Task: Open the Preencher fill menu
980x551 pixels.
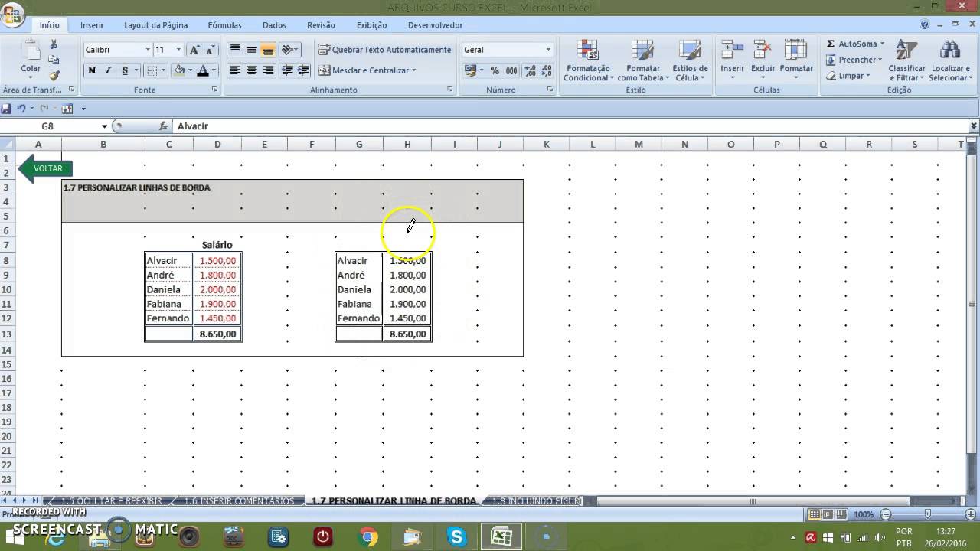Action: pyautogui.click(x=855, y=60)
